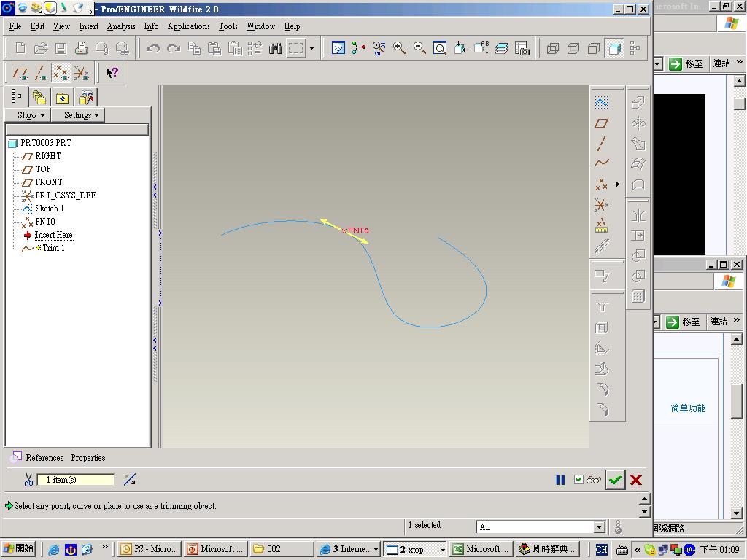Open the References panel tab
This screenshot has height=560, width=747.
click(44, 458)
